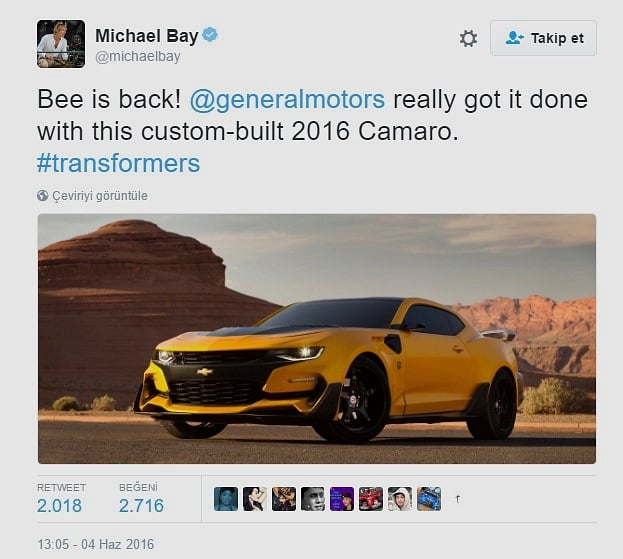Click the white hoodie liker avatar

[x=400, y=499]
